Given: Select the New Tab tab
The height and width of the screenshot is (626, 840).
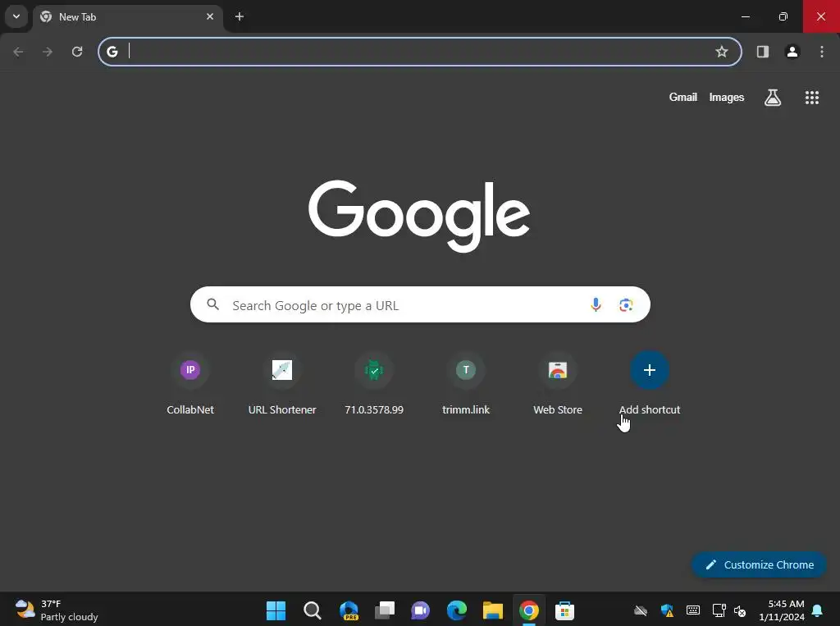Looking at the screenshot, I should (x=128, y=17).
